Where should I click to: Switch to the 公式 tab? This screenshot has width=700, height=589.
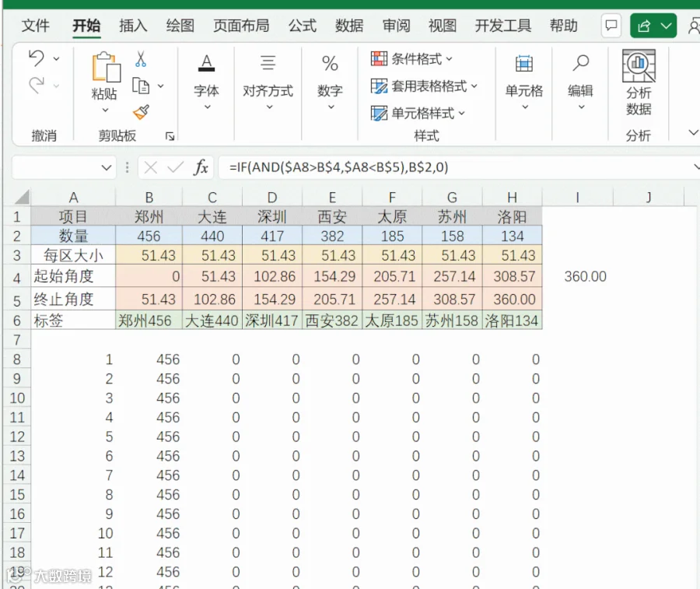tap(303, 26)
